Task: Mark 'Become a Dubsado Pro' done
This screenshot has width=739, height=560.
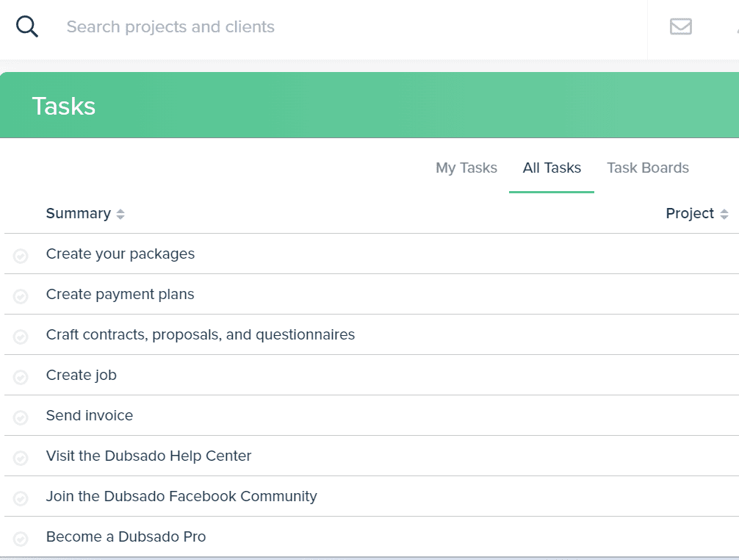Action: click(x=21, y=536)
